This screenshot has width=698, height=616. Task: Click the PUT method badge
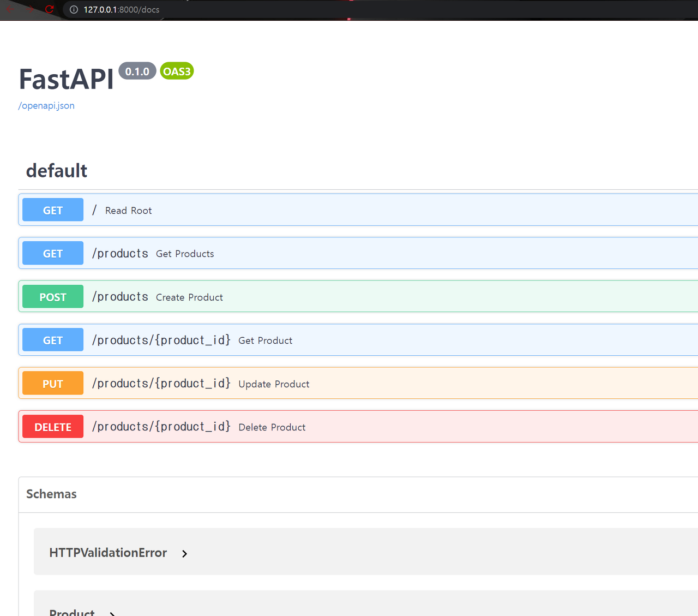click(53, 383)
